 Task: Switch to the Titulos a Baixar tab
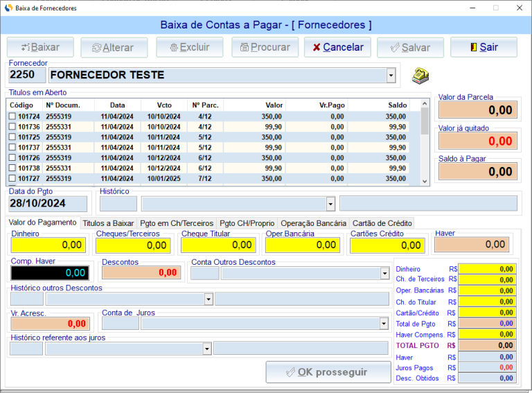pos(108,223)
